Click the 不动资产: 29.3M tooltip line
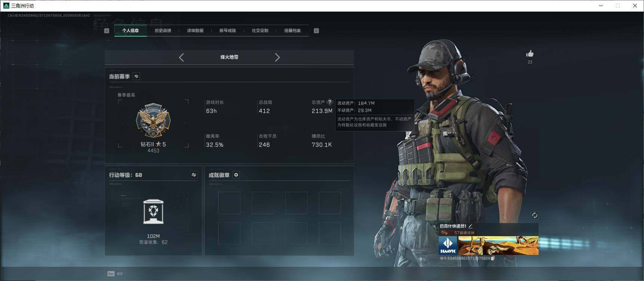 [x=355, y=110]
